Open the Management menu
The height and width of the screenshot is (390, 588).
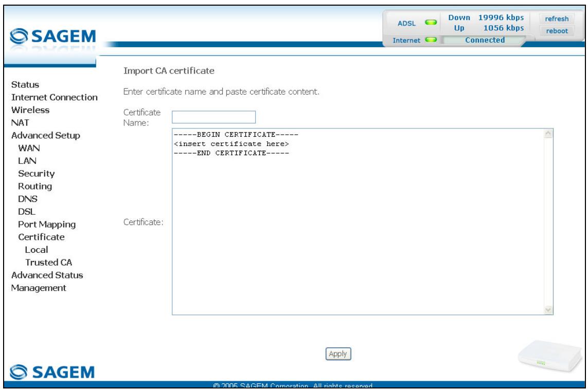pos(39,288)
